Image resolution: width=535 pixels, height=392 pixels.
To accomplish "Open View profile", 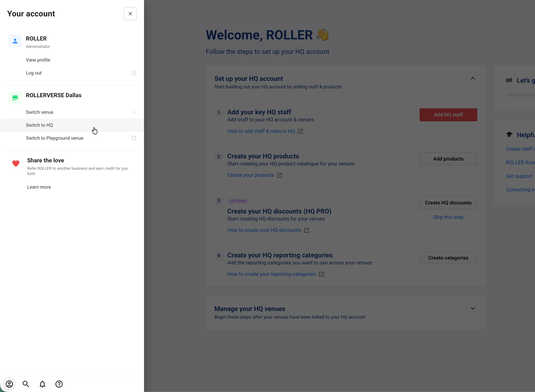I will click(x=38, y=60).
